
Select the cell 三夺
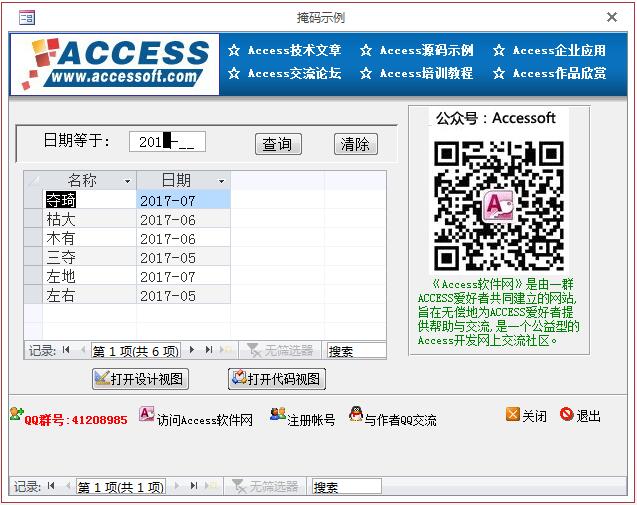(89, 258)
